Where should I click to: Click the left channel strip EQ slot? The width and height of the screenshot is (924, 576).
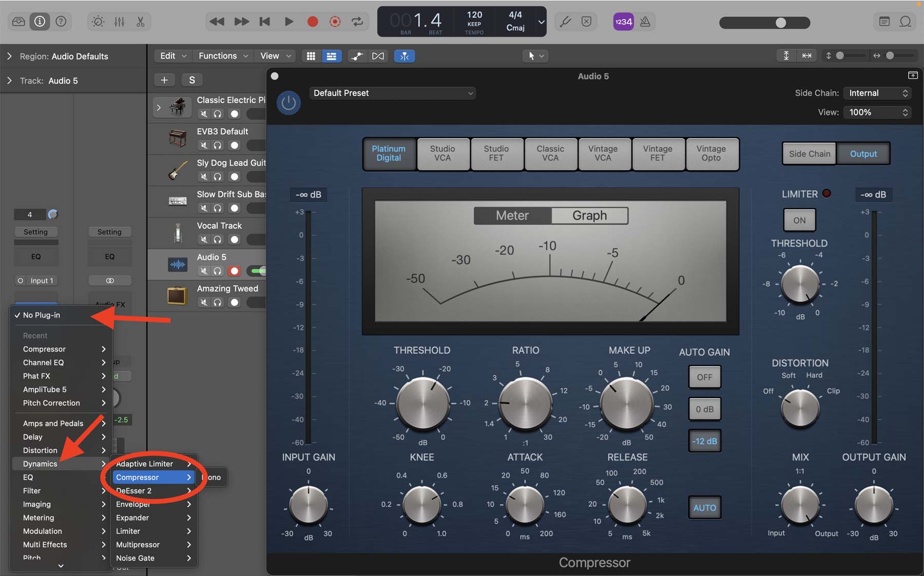pyautogui.click(x=36, y=256)
